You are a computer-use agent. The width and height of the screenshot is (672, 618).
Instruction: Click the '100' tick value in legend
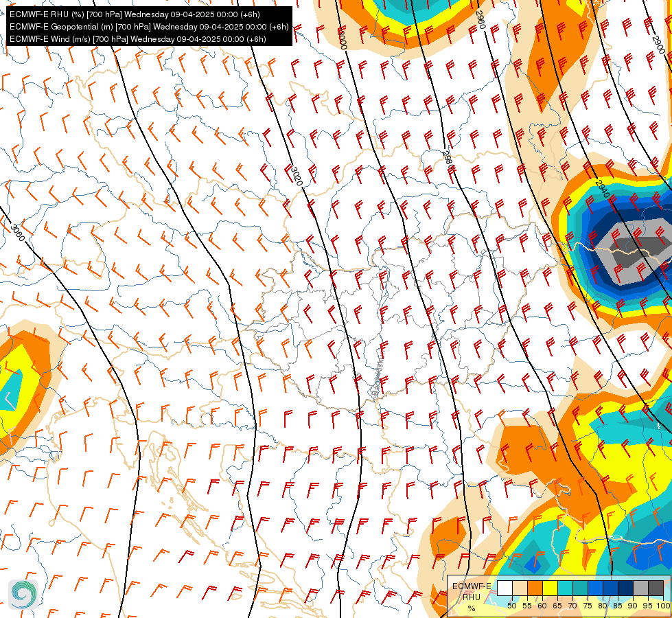(x=663, y=606)
